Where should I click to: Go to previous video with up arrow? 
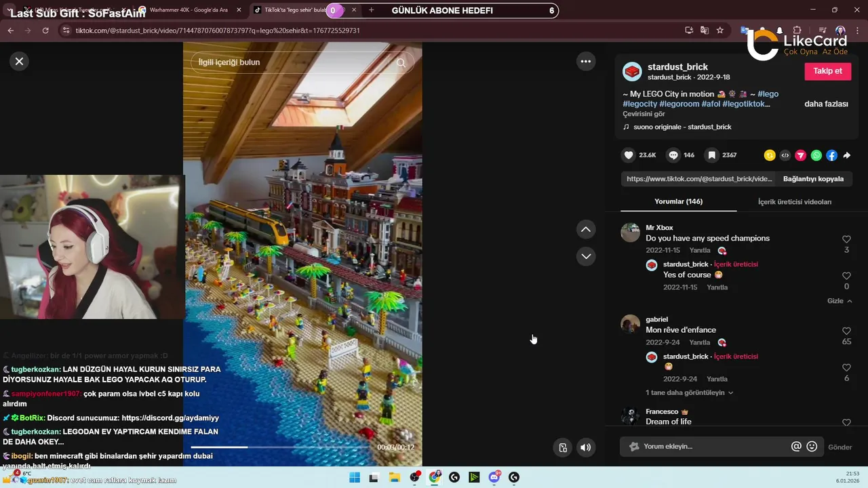(586, 229)
